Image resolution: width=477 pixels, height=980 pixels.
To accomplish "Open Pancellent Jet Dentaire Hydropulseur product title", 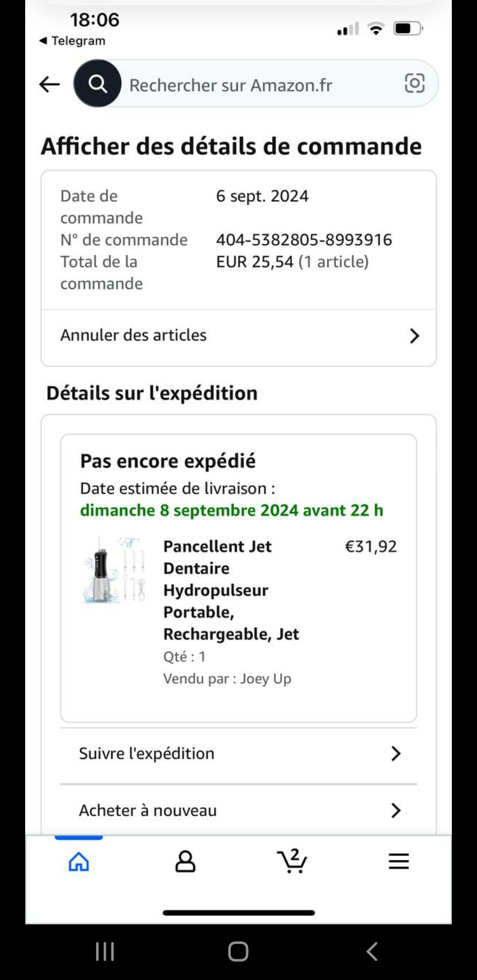I will point(231,590).
